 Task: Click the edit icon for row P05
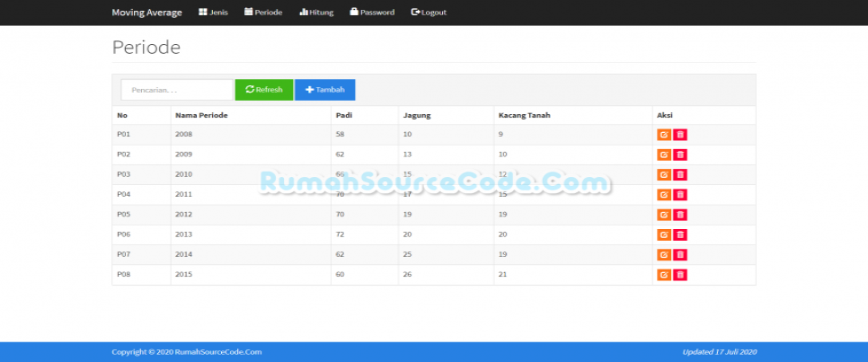tap(663, 215)
